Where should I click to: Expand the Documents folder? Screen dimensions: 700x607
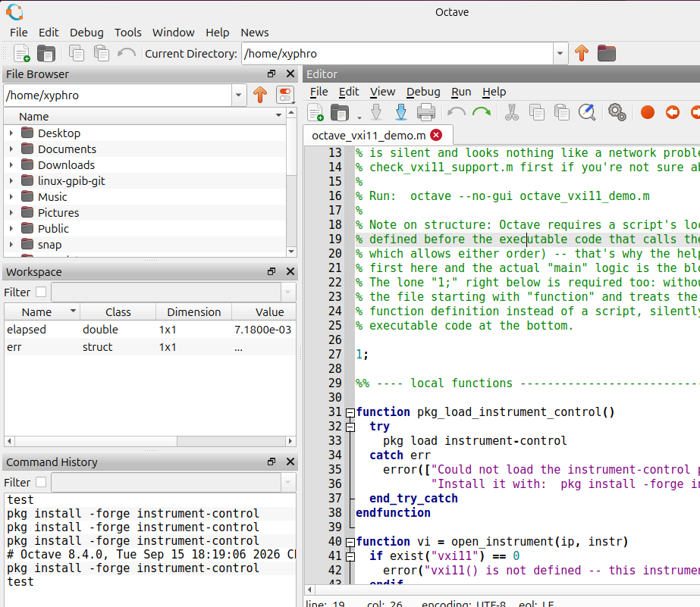click(11, 149)
